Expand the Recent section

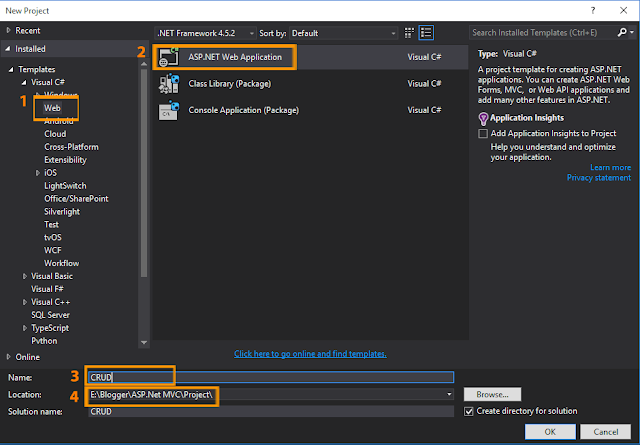(8, 31)
